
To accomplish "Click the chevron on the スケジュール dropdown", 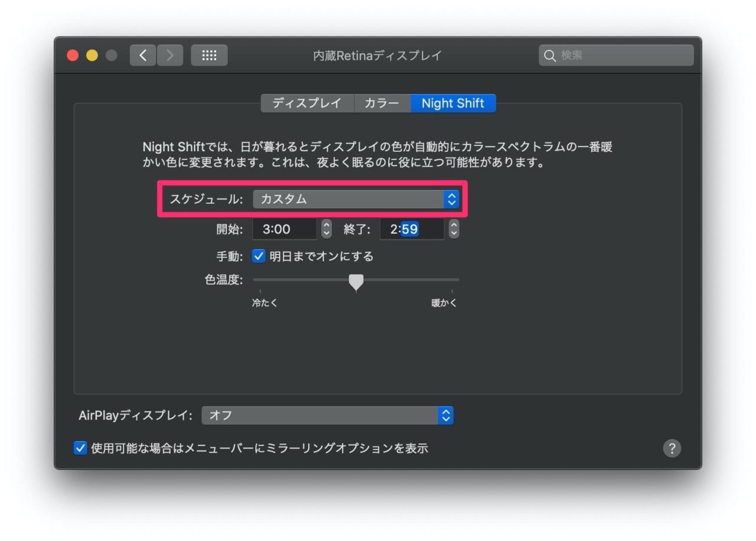I will pyautogui.click(x=451, y=199).
